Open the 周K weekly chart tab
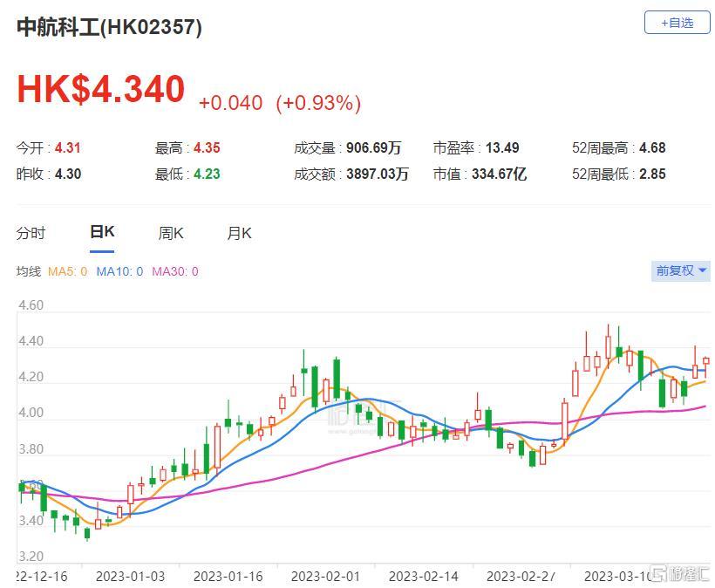The image size is (715, 588). (x=171, y=233)
